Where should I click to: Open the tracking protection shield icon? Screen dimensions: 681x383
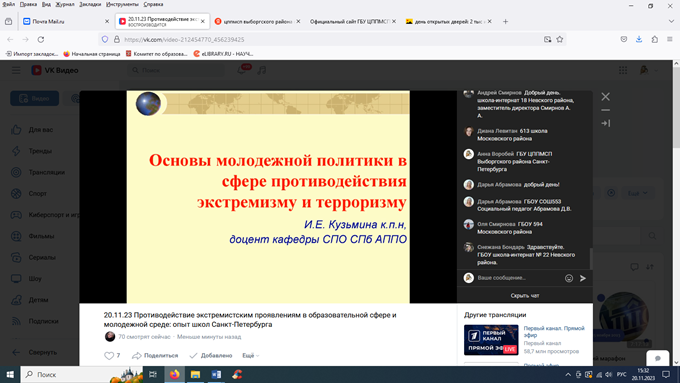tap(105, 39)
